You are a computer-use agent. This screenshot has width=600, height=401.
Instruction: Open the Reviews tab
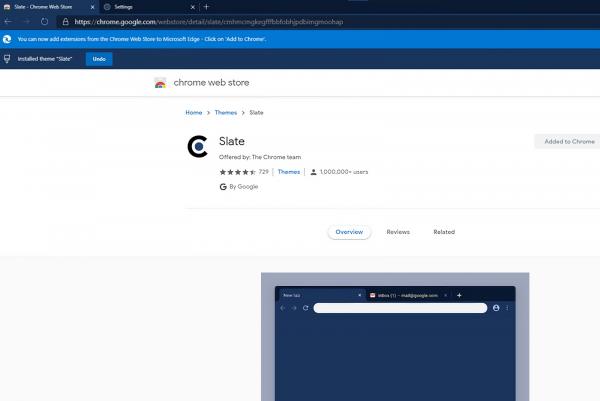(x=398, y=232)
